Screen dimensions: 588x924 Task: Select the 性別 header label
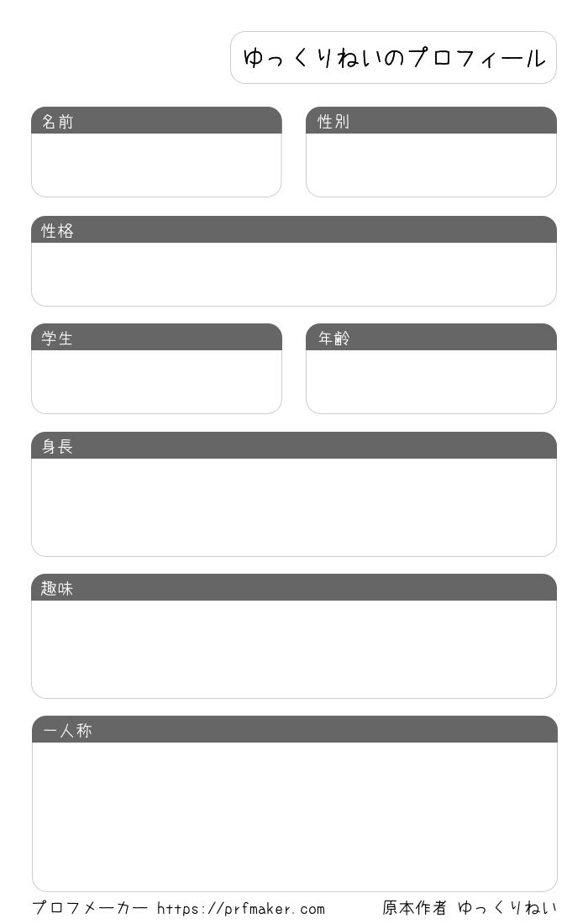(333, 122)
